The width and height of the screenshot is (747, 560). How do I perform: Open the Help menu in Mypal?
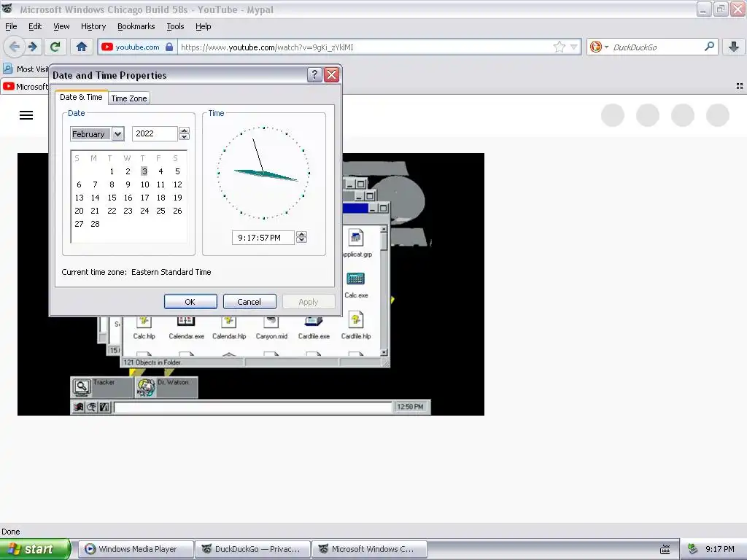point(204,26)
